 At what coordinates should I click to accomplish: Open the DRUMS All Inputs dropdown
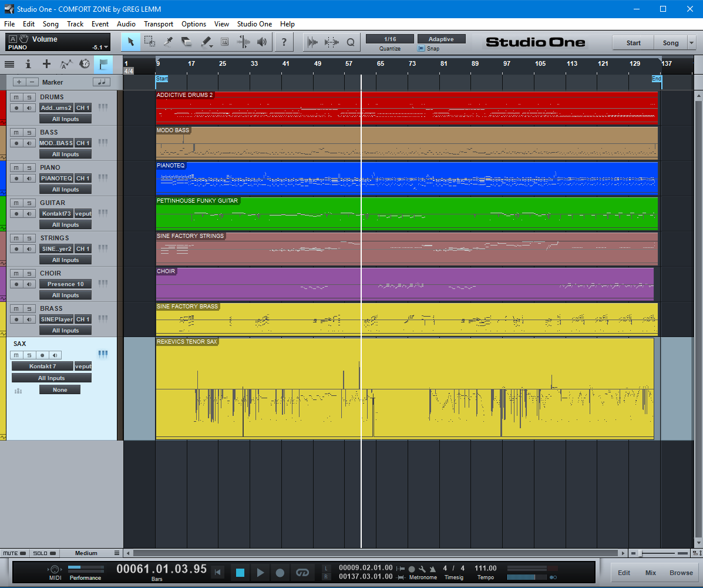click(65, 119)
